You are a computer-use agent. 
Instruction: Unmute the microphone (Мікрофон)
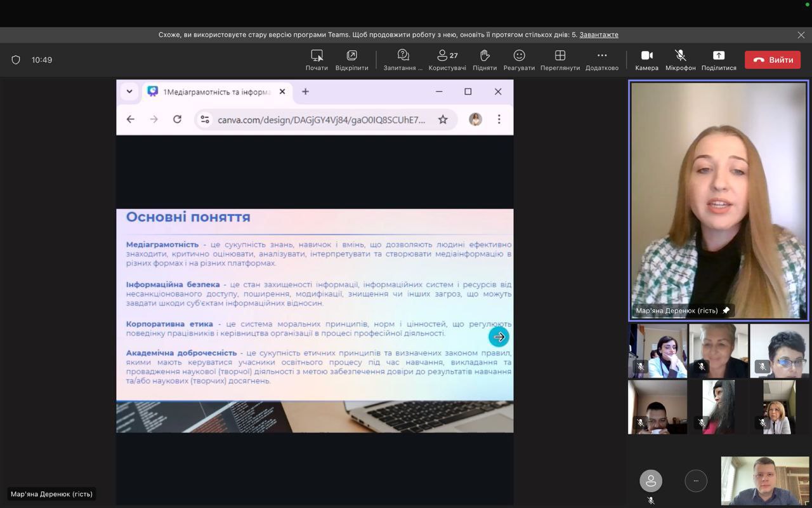tap(680, 60)
